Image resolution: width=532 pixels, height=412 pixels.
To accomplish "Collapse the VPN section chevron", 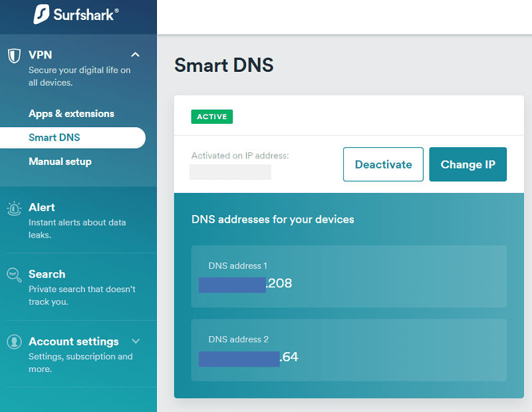I will (x=136, y=55).
